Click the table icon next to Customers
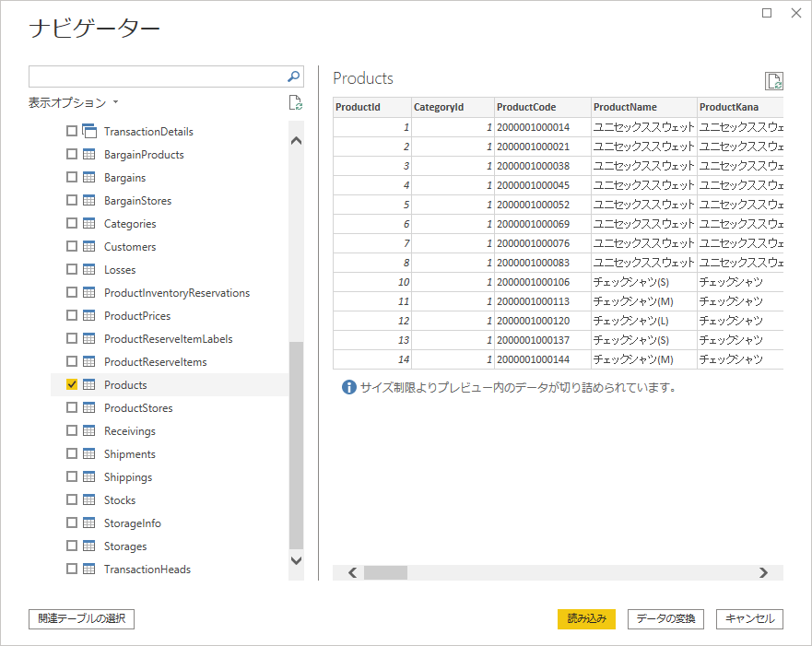Screen dimensions: 812x646 pyautogui.click(x=89, y=247)
